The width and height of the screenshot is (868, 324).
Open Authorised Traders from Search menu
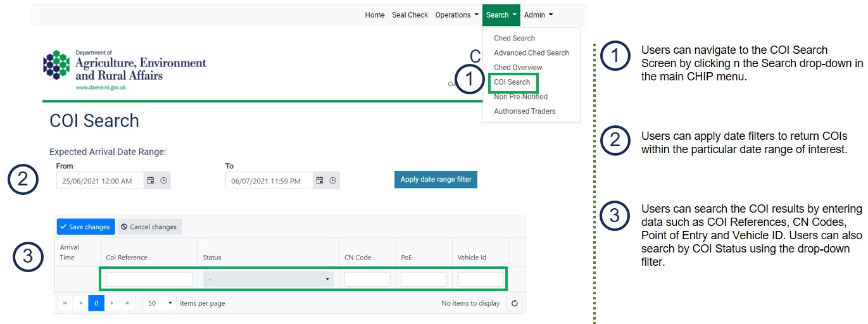click(x=524, y=111)
